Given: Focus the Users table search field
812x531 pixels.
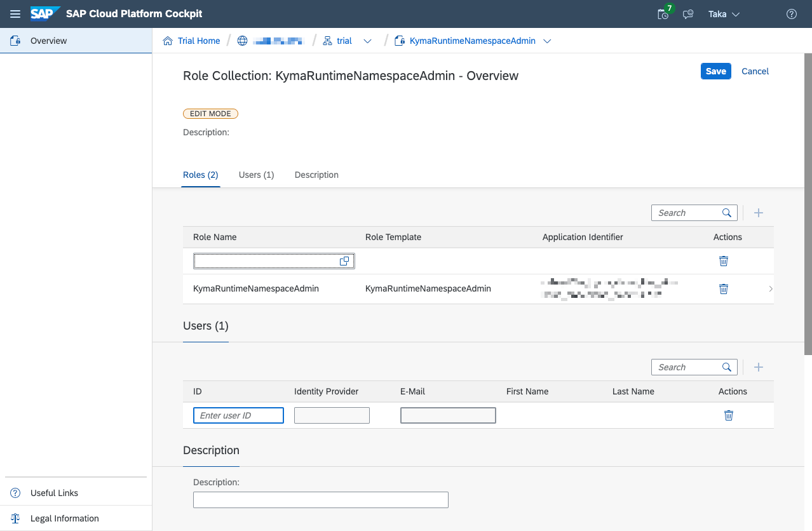Looking at the screenshot, I should pyautogui.click(x=686, y=367).
